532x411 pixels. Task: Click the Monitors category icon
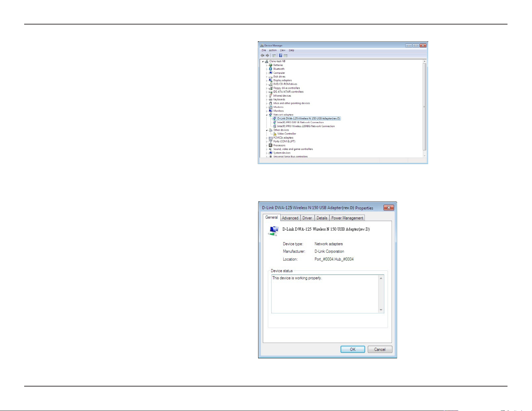pyautogui.click(x=271, y=111)
